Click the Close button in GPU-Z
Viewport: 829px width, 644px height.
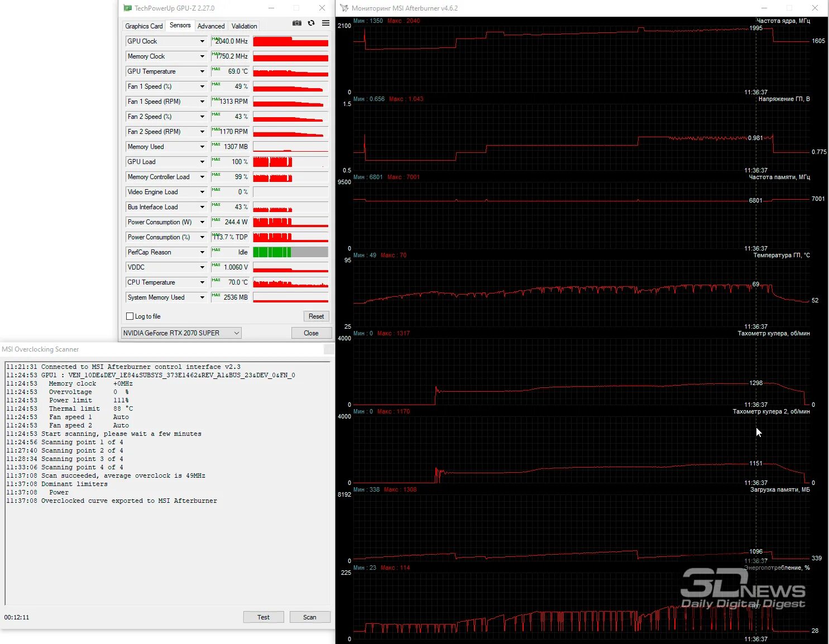tap(312, 333)
